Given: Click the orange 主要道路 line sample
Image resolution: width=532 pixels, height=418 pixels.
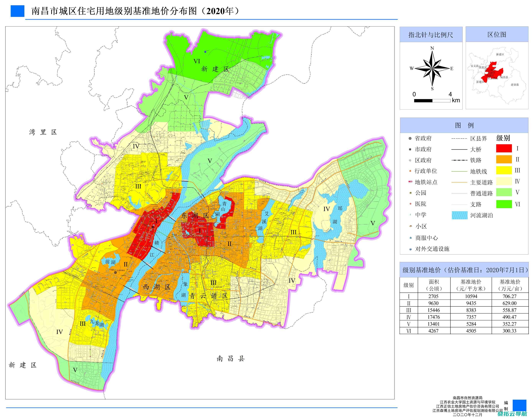Looking at the screenshot, I should click(459, 182).
